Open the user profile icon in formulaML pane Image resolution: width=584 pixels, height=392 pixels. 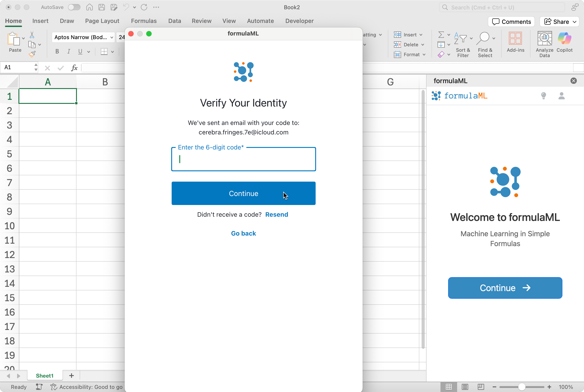[562, 96]
